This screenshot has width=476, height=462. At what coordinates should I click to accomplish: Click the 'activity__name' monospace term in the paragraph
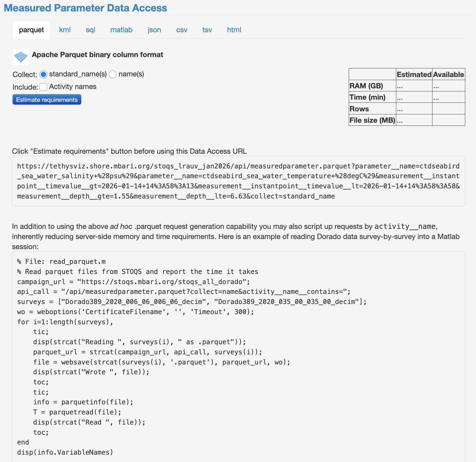pyautogui.click(x=405, y=226)
